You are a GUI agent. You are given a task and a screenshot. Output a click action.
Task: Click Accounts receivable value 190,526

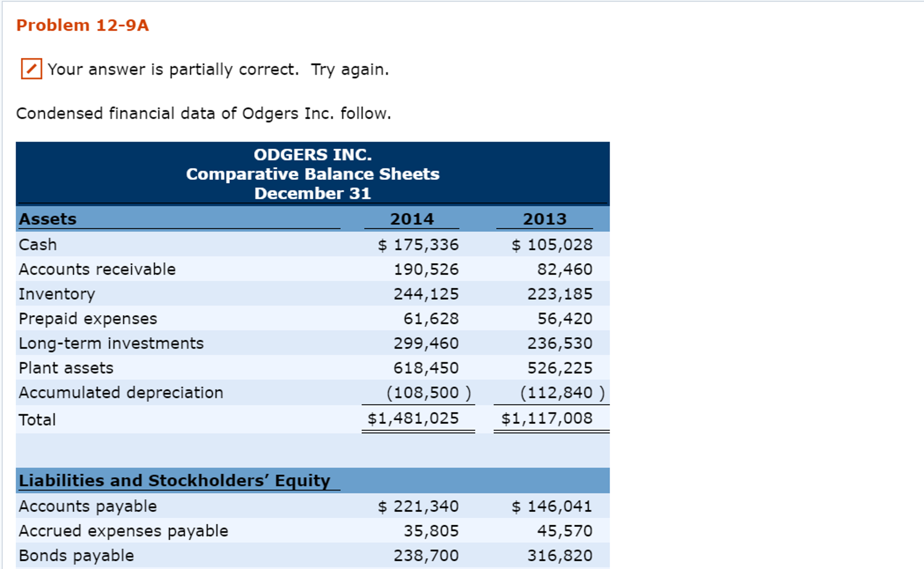(x=426, y=269)
